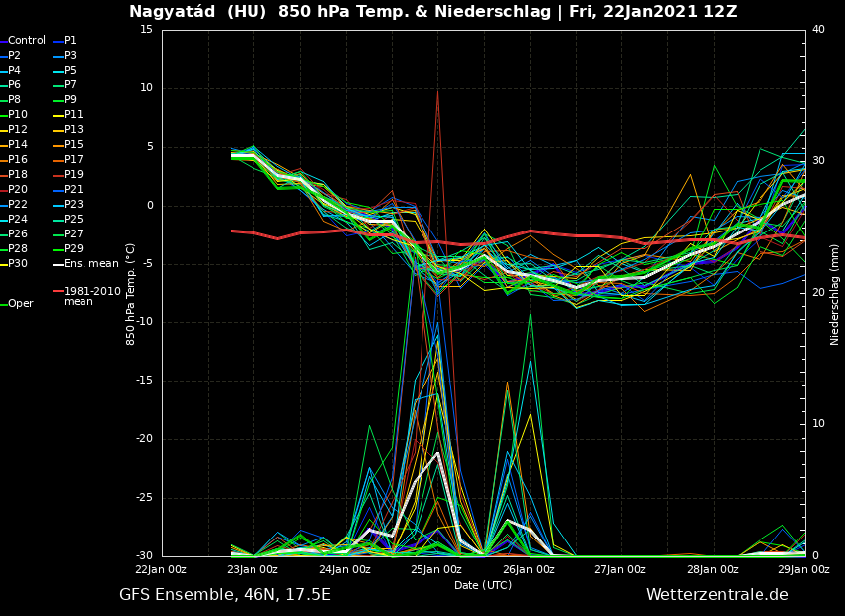The image size is (845, 616).
Task: Select the 23Jan 00z axis label
Action: pyautogui.click(x=253, y=570)
